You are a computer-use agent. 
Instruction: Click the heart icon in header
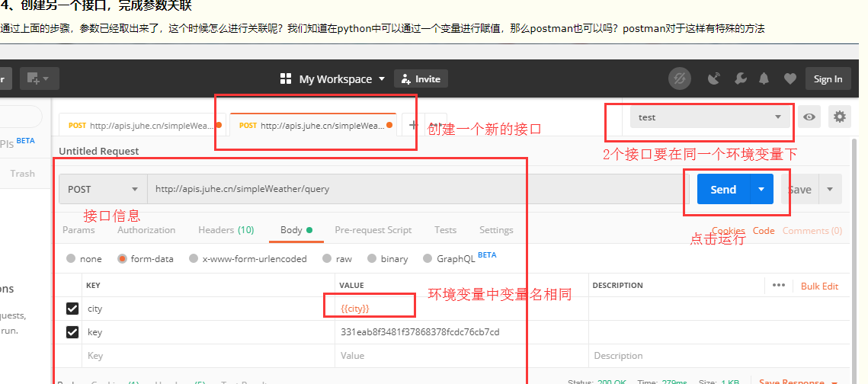(x=790, y=79)
